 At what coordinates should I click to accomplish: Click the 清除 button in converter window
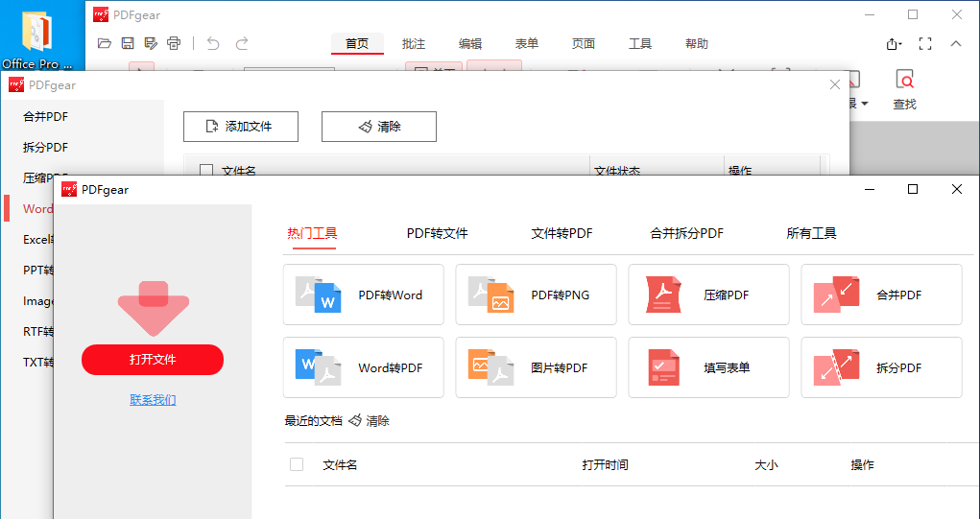tap(379, 127)
